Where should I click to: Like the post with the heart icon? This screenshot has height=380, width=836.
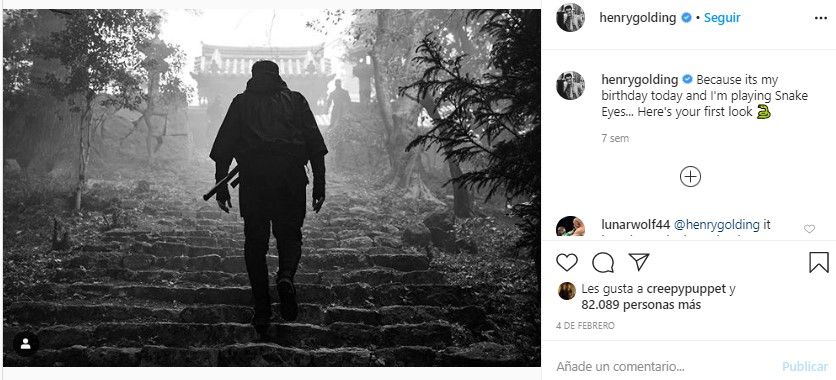pyautogui.click(x=567, y=262)
